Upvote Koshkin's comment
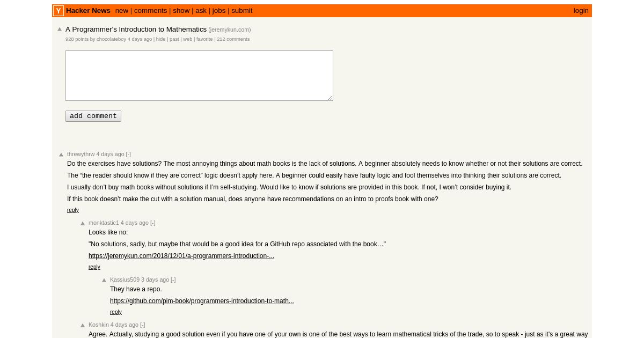The height and width of the screenshot is (338, 644). [x=83, y=325]
